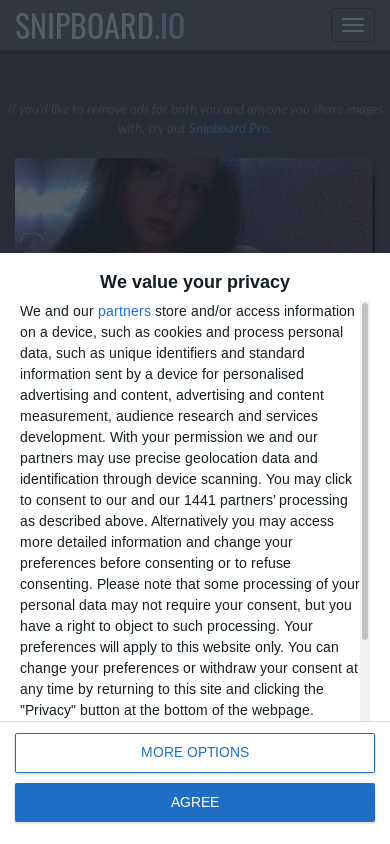390x844 pixels.
Task: Click the SNIPBOARD.IO site logo
Action: [x=100, y=26]
